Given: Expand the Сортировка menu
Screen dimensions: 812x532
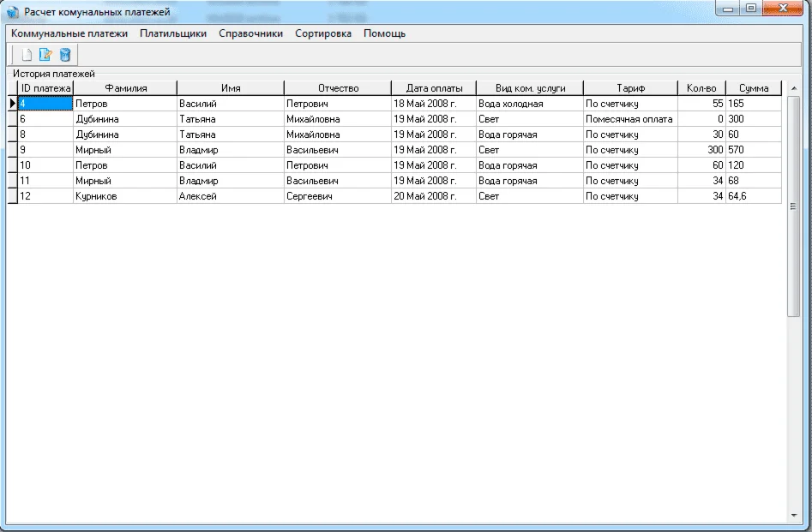Looking at the screenshot, I should (x=323, y=33).
